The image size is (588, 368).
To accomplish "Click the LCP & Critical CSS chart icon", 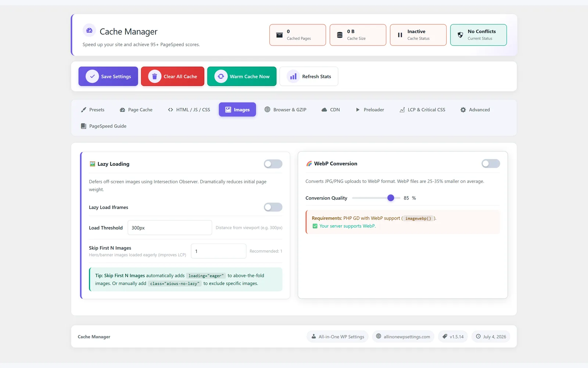I will tap(402, 110).
